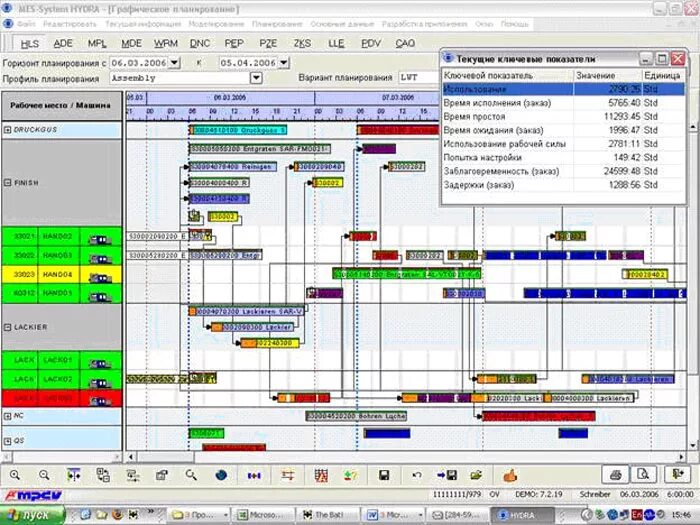Viewport: 700px width, 525px height.
Task: Click the blue globe icon
Action: pos(221,475)
